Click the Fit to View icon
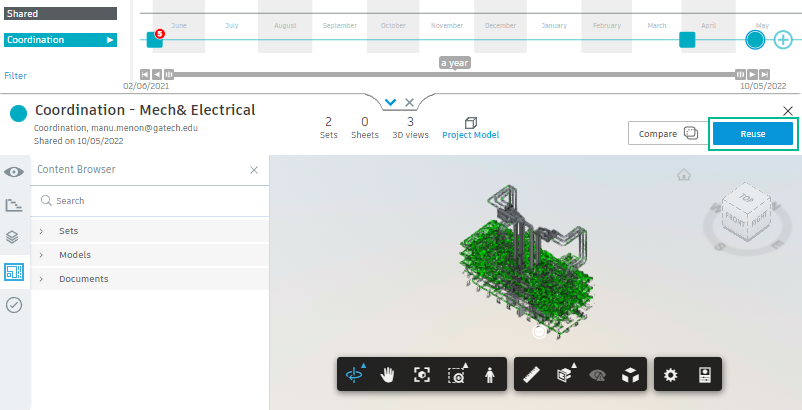Viewport: 802px width, 410px height. pyautogui.click(x=421, y=375)
